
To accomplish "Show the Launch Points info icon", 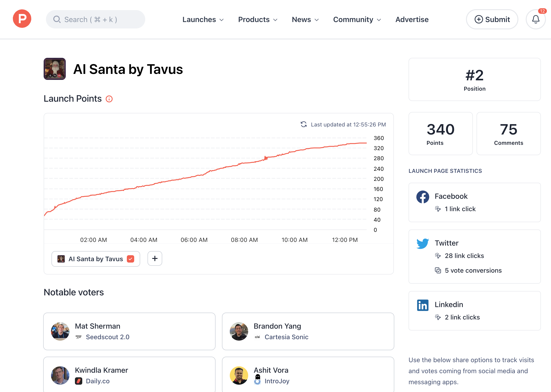I will (109, 99).
